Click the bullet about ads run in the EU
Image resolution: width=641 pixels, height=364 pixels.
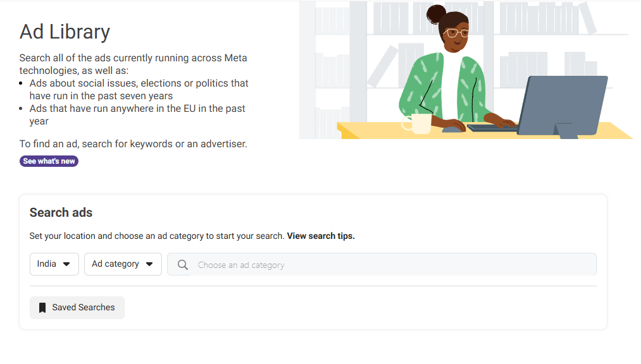point(137,114)
